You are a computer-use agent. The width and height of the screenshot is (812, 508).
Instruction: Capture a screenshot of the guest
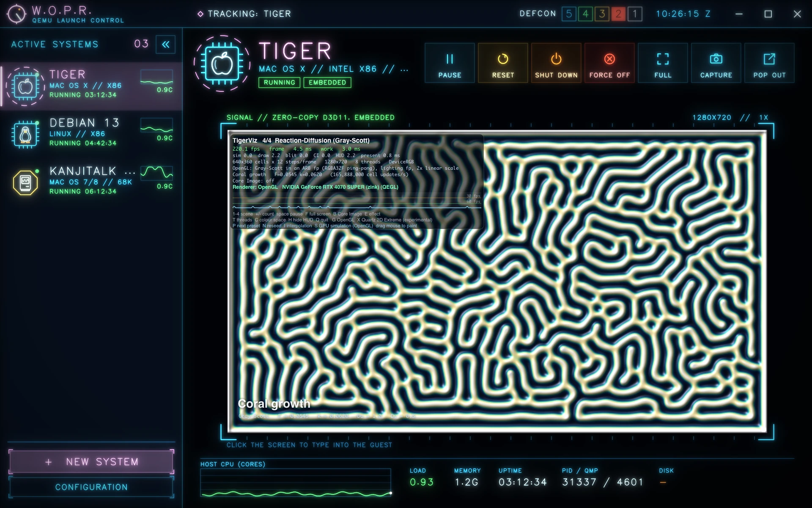tap(716, 63)
